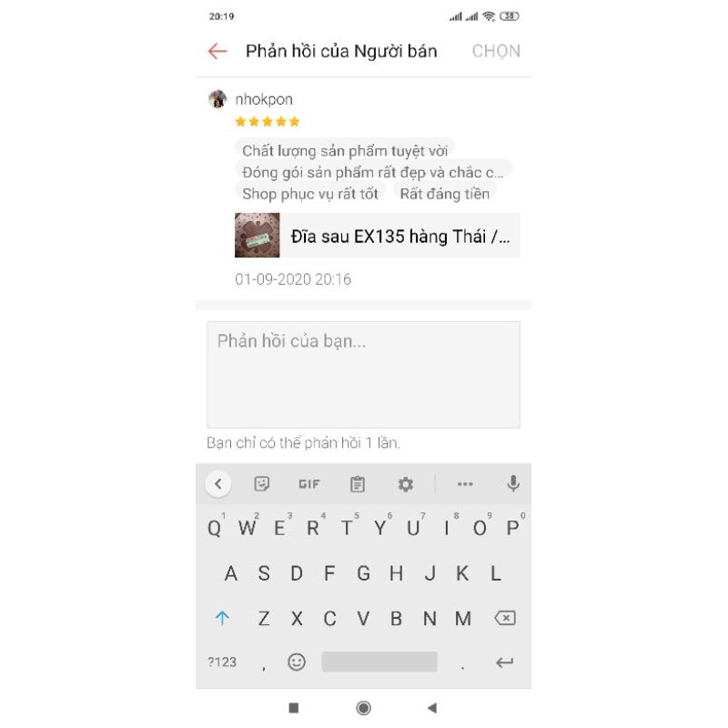This screenshot has width=728, height=728.
Task: Open the GIF keyboard panel
Action: 309,484
